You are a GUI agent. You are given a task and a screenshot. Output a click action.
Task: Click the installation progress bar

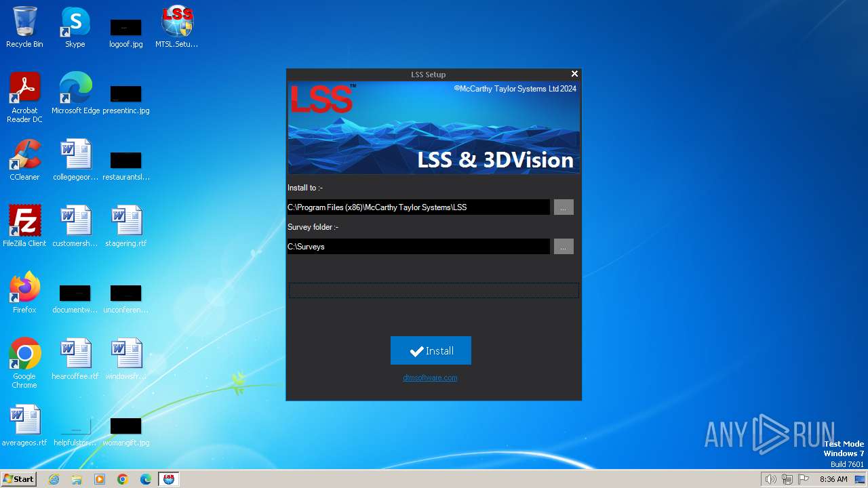click(x=433, y=291)
